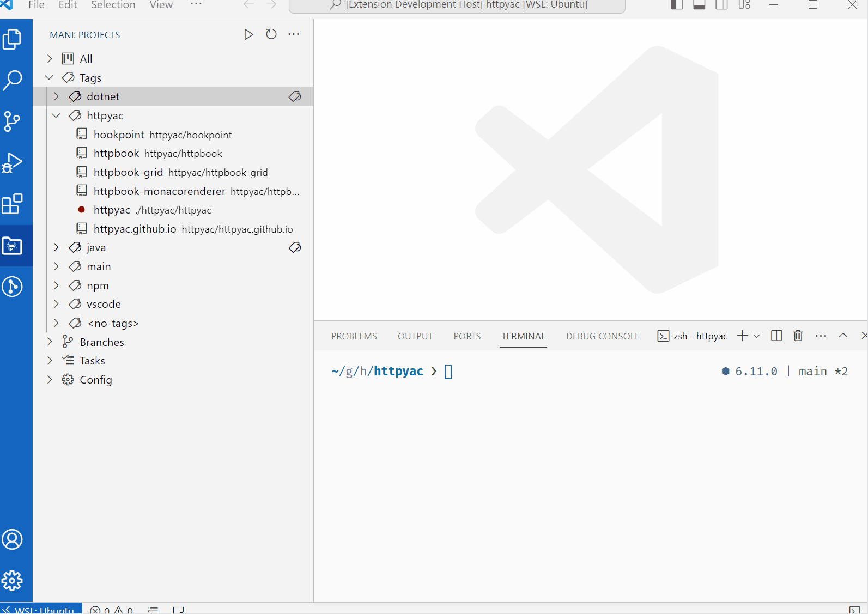Open errors and warnings status item

pos(112,609)
